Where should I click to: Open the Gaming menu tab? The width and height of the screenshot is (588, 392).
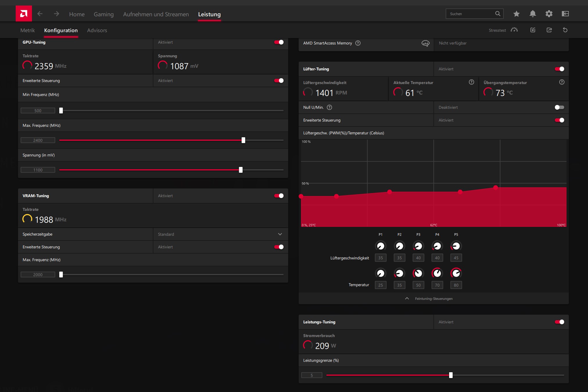103,14
